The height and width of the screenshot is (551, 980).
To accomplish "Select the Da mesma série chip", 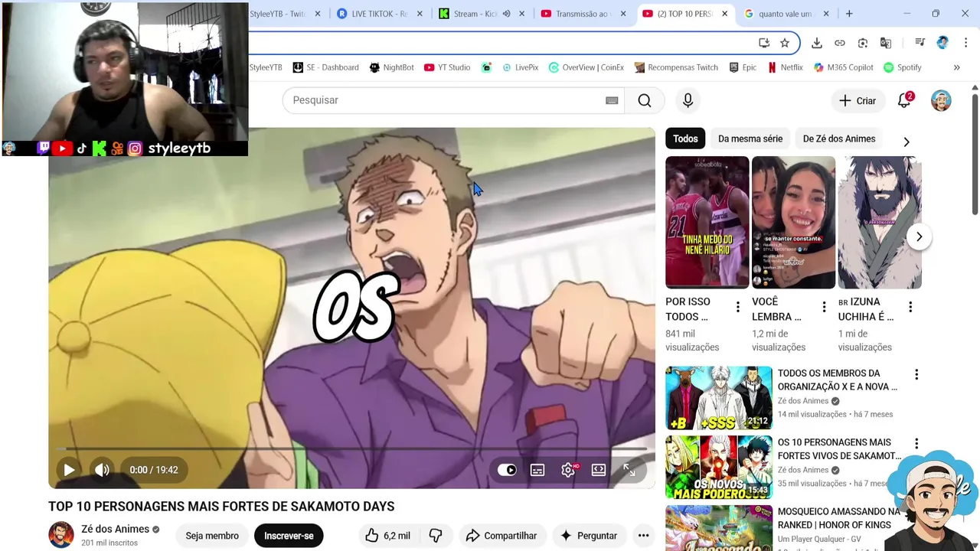I will 750,139.
